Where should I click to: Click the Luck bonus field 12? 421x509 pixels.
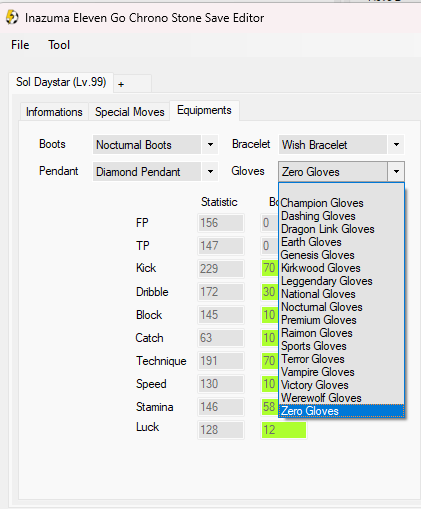(x=283, y=430)
